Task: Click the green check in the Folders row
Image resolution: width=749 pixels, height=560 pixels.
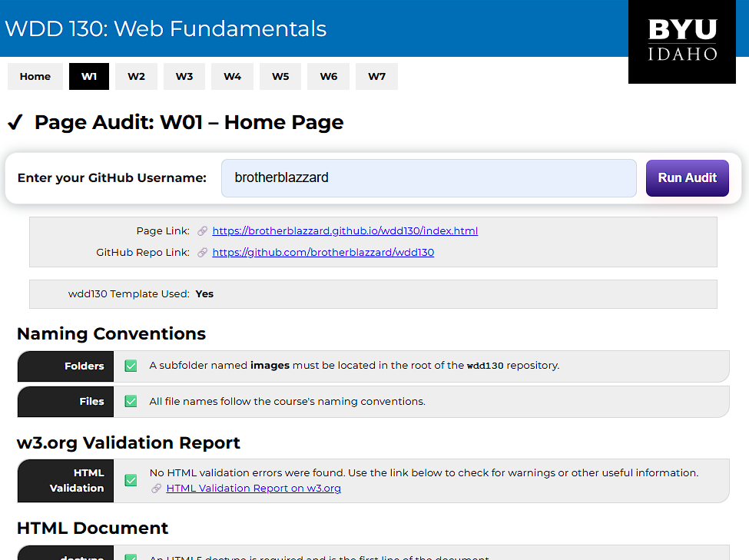Action: click(130, 366)
